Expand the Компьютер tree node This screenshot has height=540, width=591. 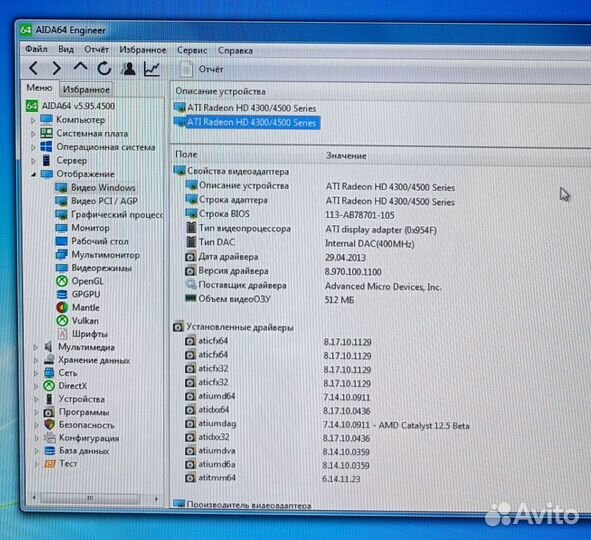[x=33, y=120]
